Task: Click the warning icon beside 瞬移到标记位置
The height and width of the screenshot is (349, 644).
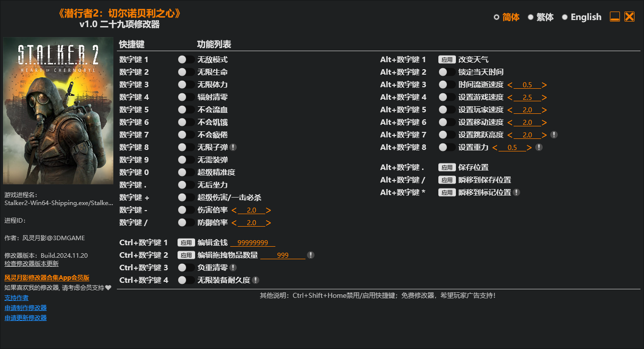Action: [517, 192]
